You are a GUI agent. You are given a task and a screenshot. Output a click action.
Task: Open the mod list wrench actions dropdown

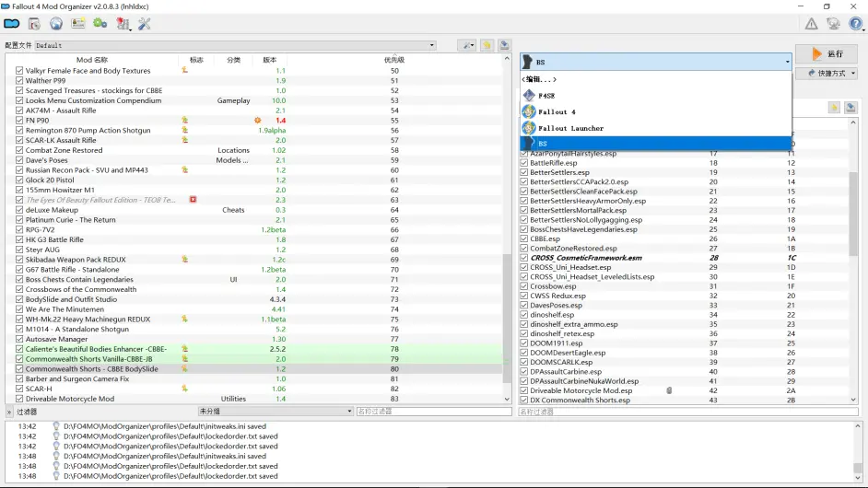(x=468, y=45)
